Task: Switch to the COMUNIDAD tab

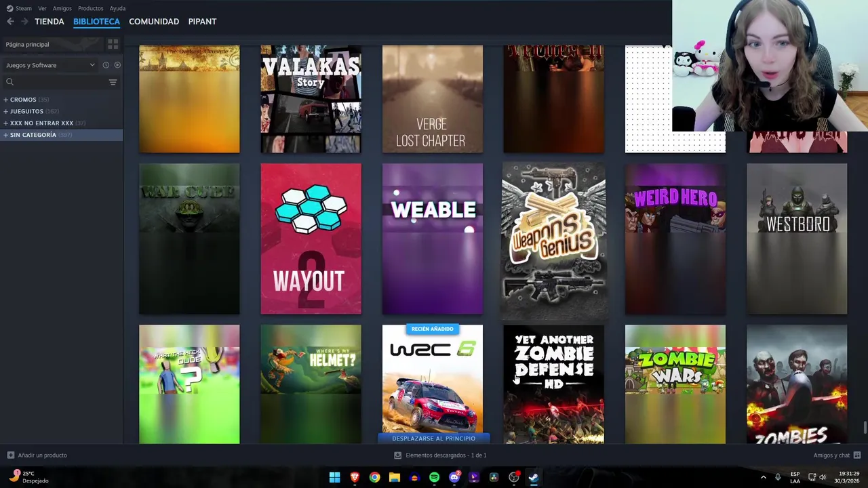Action: click(154, 22)
